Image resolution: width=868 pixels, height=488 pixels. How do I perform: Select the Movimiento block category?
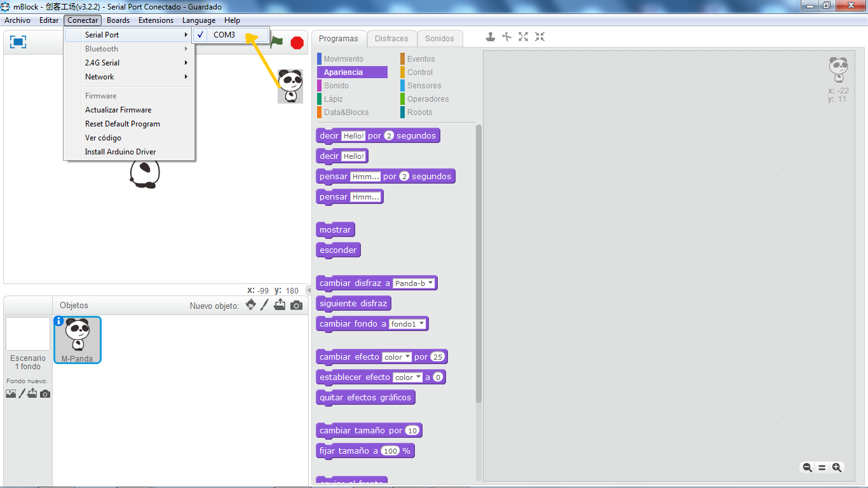click(x=352, y=59)
